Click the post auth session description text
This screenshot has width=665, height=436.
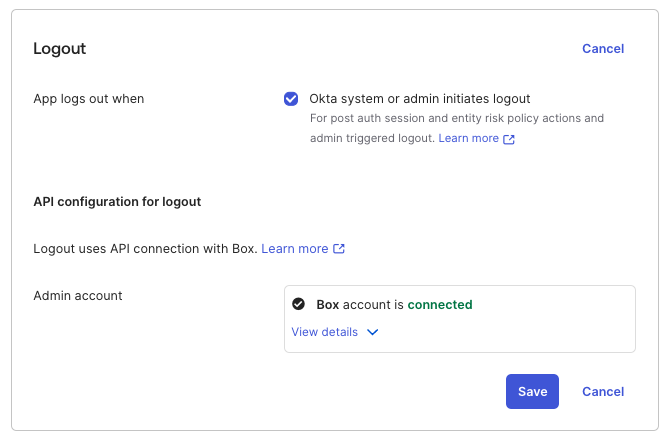pos(456,118)
